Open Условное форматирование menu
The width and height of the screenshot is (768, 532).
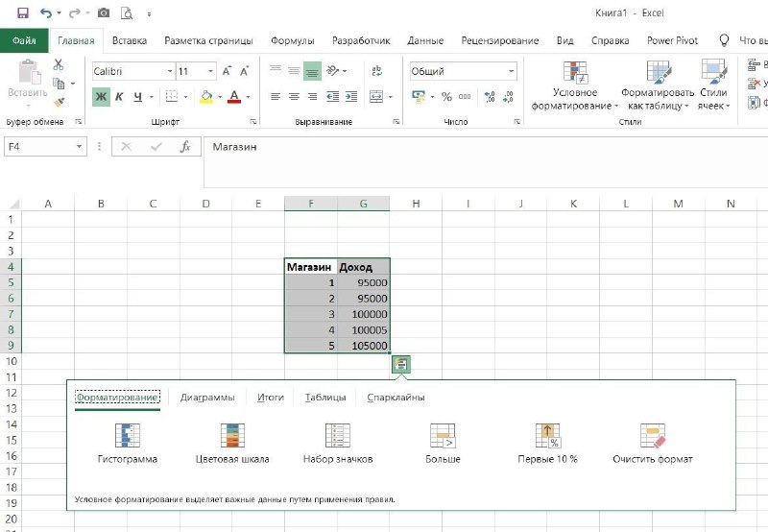tap(575, 85)
